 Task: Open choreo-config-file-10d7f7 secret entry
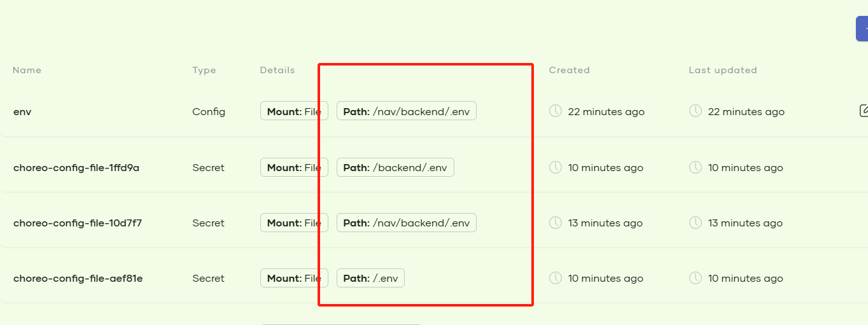click(77, 223)
